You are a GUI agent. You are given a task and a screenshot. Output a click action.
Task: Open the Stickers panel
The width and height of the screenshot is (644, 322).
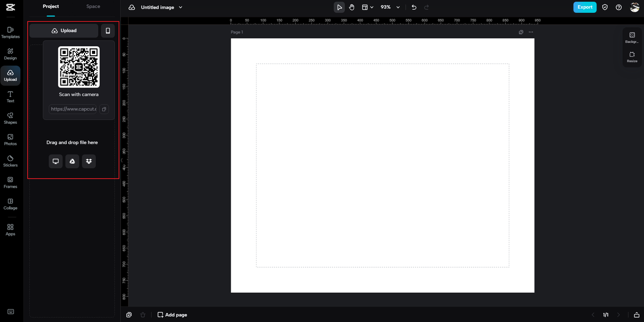pyautogui.click(x=10, y=161)
